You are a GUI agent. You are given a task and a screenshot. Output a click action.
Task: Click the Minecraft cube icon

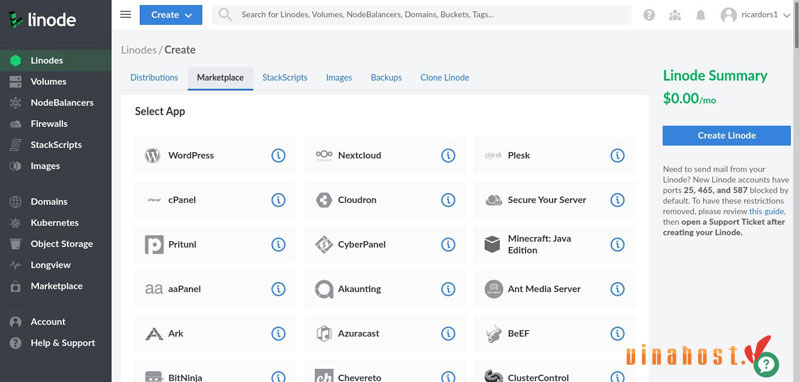[x=492, y=244]
